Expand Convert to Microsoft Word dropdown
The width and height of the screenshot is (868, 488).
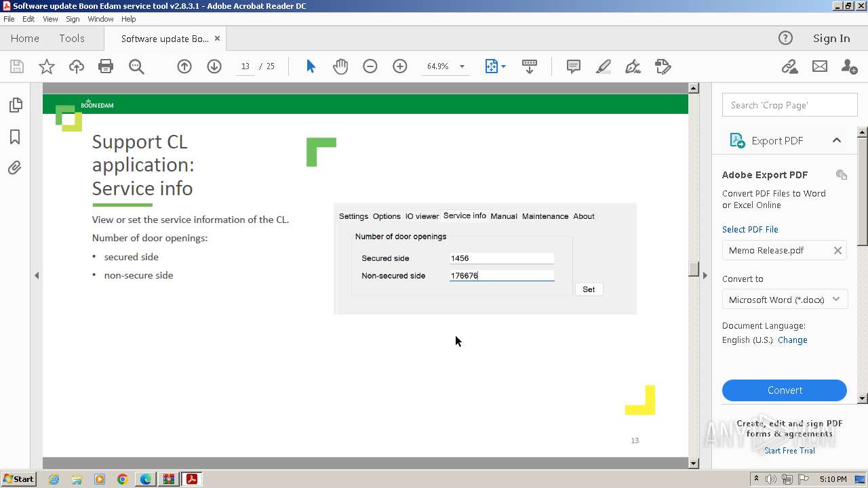(x=836, y=300)
